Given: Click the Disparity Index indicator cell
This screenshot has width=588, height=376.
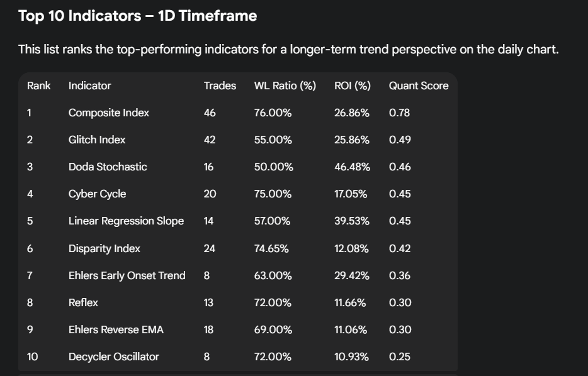Looking at the screenshot, I should (x=105, y=248).
